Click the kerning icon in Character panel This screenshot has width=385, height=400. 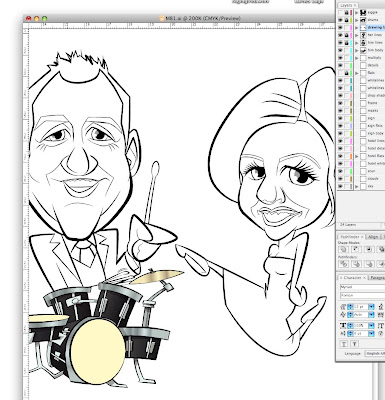tap(343, 314)
